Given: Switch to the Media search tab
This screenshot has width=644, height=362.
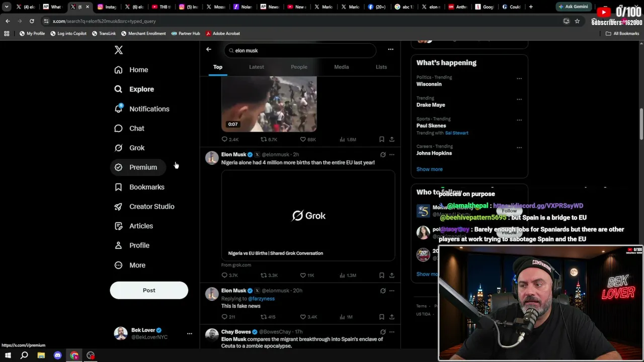Looking at the screenshot, I should point(342,67).
